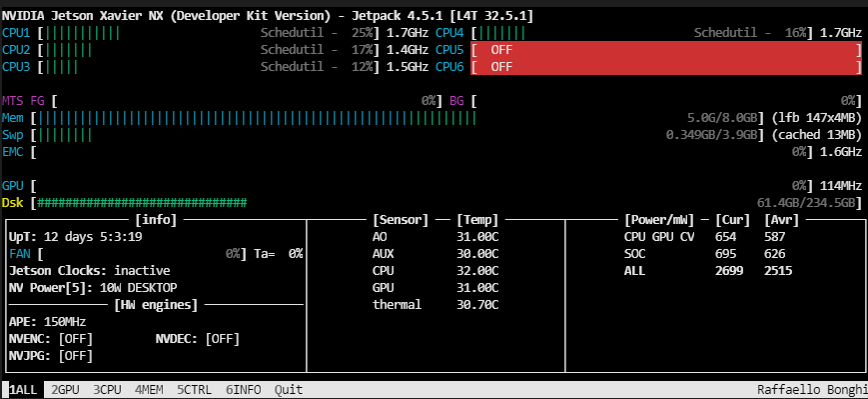The height and width of the screenshot is (399, 868).
Task: Click the [Sensor] column header
Action: coord(401,220)
